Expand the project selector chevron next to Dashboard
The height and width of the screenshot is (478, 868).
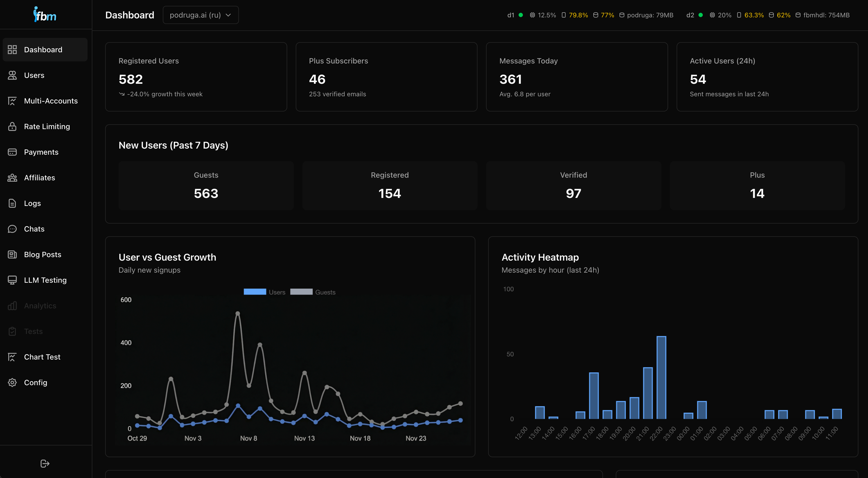pyautogui.click(x=228, y=15)
